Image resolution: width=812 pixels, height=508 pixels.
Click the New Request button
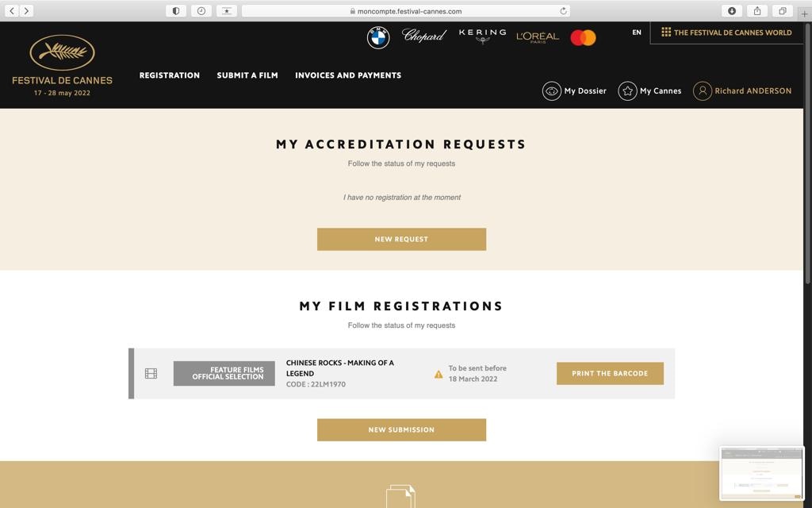[x=401, y=239]
